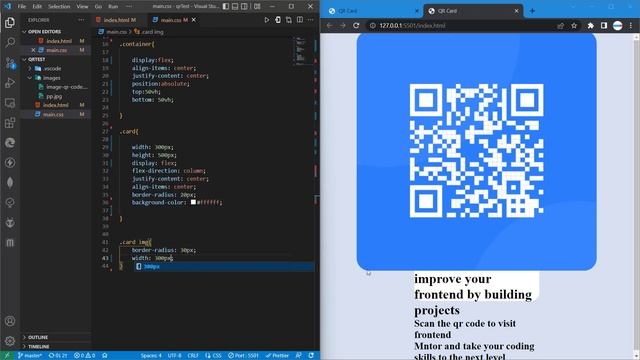The image size is (640, 360).
Task: Bookmark the page with the star icon
Action: click(x=574, y=26)
